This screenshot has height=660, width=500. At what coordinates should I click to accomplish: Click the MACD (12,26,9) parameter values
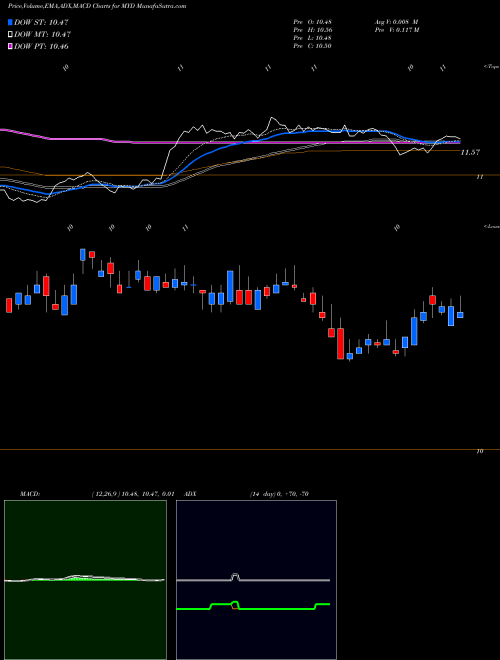(x=132, y=494)
